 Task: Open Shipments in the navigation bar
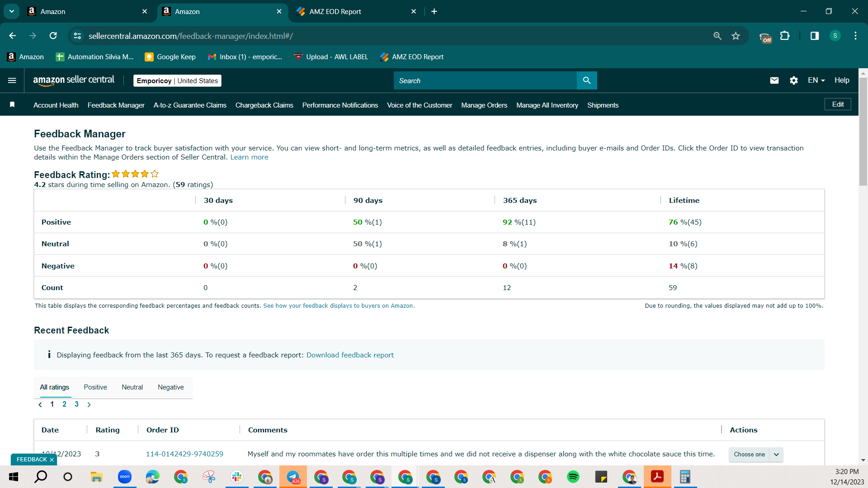[x=603, y=105]
